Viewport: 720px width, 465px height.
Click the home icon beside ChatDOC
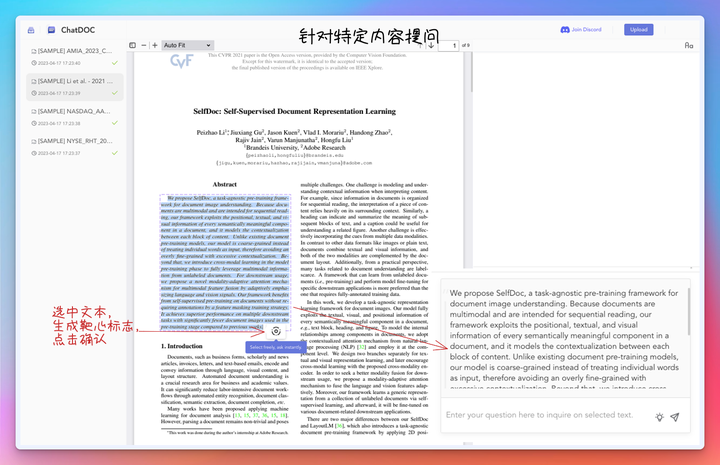(x=31, y=30)
